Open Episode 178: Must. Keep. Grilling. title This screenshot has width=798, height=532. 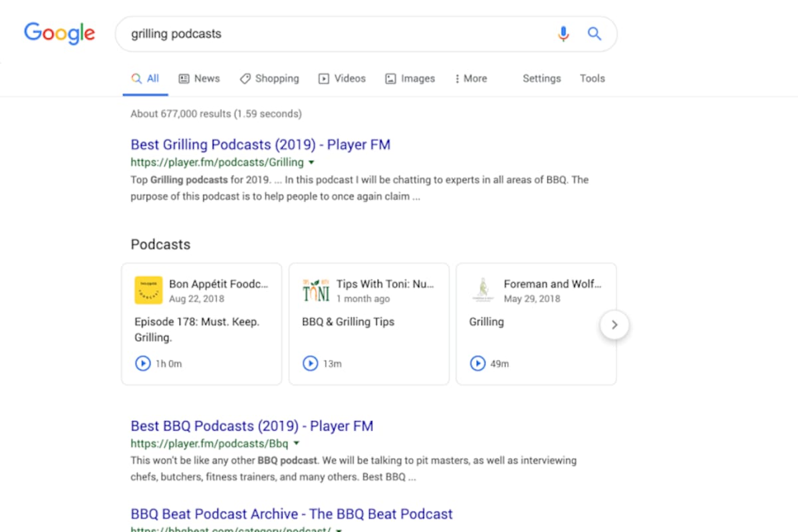(197, 329)
